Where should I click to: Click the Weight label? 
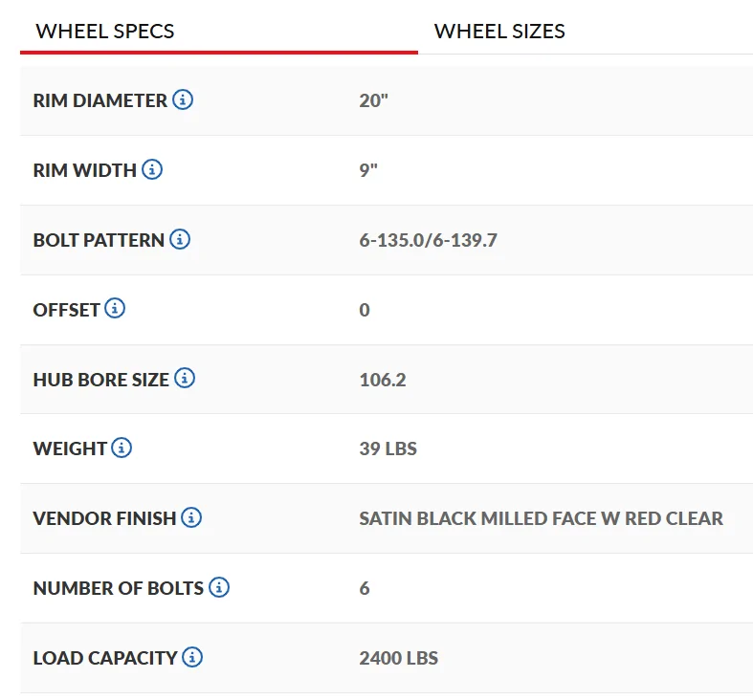point(70,448)
